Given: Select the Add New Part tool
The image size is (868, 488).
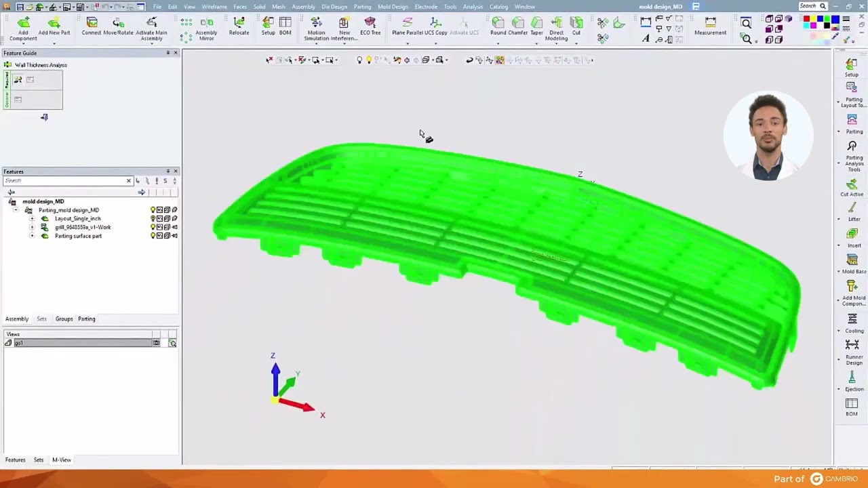Looking at the screenshot, I should (x=54, y=26).
